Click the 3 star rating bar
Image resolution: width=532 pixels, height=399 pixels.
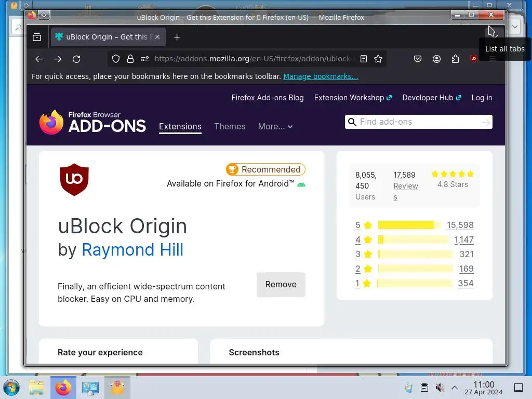click(415, 254)
